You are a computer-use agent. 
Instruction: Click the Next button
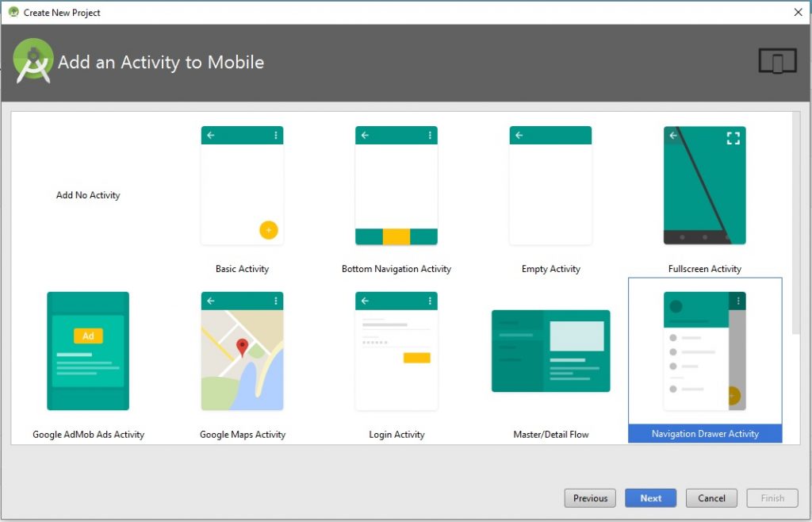point(650,498)
